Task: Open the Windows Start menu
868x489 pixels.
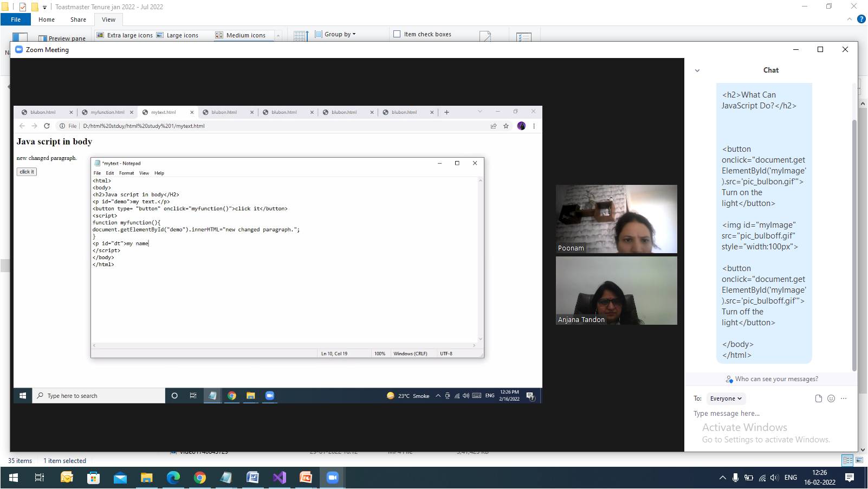Action: [x=13, y=478]
